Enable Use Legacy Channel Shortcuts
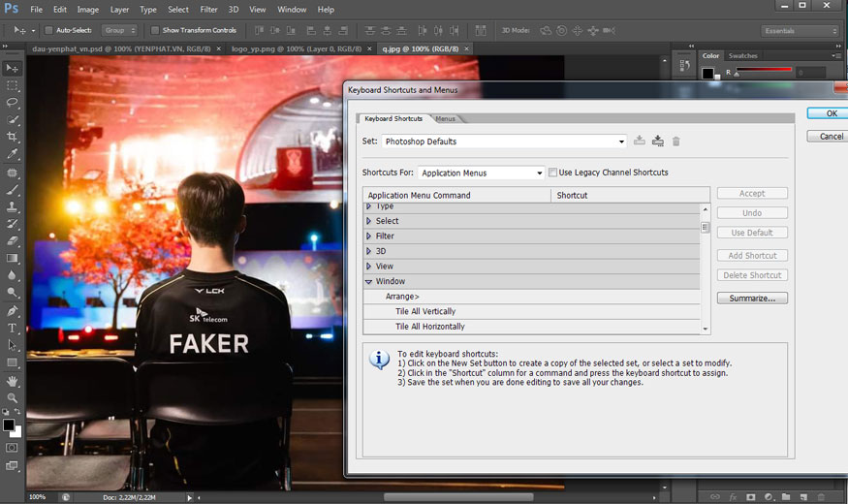This screenshot has width=848, height=504. pos(553,173)
